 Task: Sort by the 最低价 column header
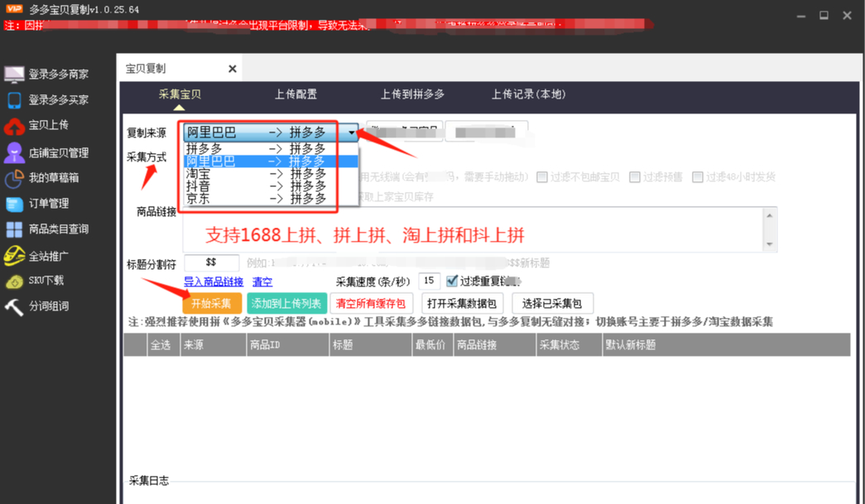[x=433, y=344]
